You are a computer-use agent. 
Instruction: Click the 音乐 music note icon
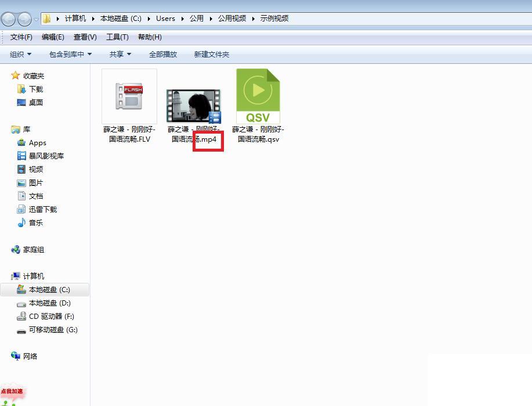pos(21,222)
